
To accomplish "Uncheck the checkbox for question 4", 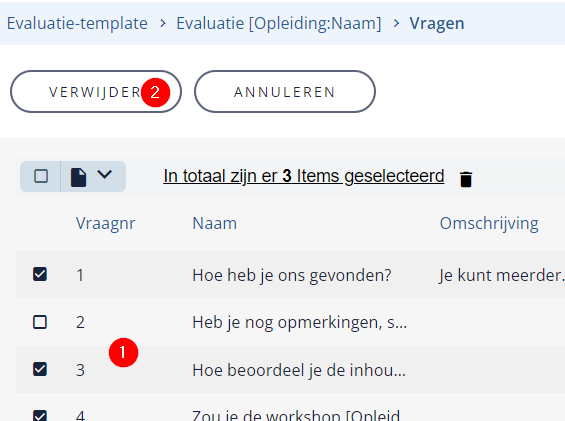I will [40, 416].
